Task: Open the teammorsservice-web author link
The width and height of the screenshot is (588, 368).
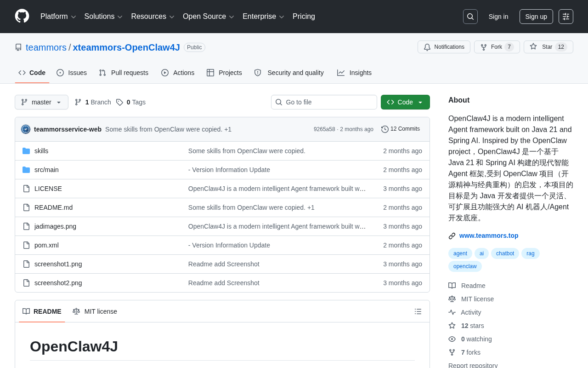Action: [x=68, y=129]
